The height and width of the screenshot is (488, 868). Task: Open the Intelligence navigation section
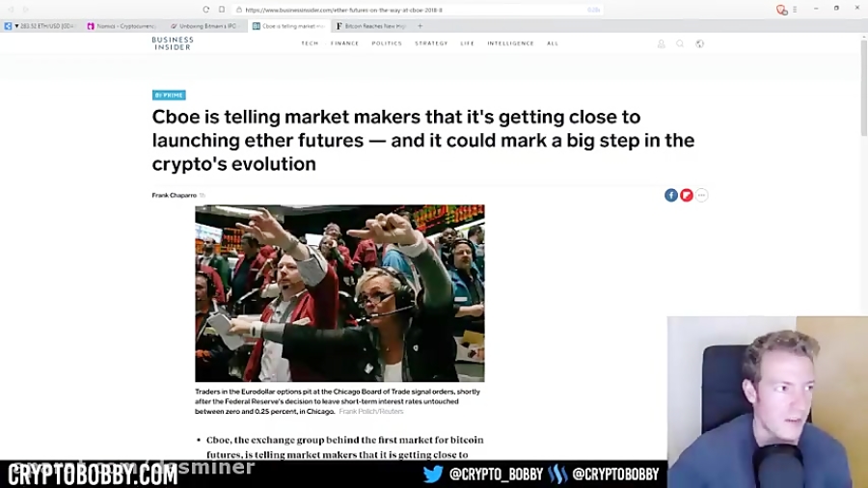point(510,43)
